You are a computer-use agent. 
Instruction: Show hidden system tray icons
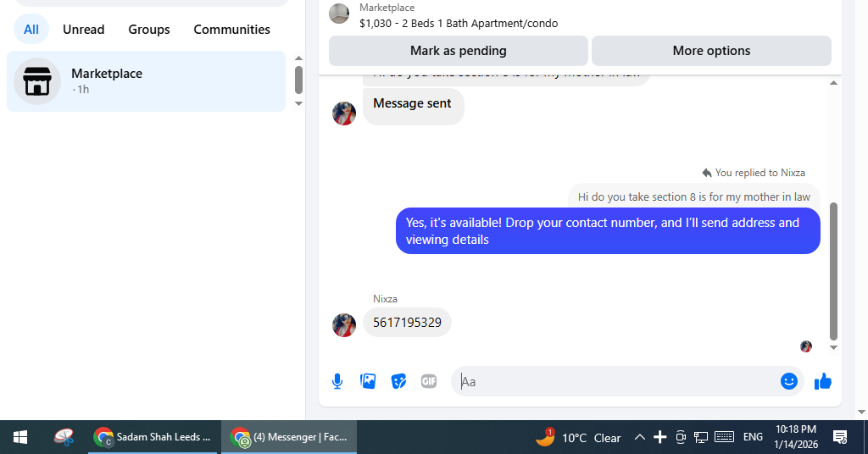point(639,437)
